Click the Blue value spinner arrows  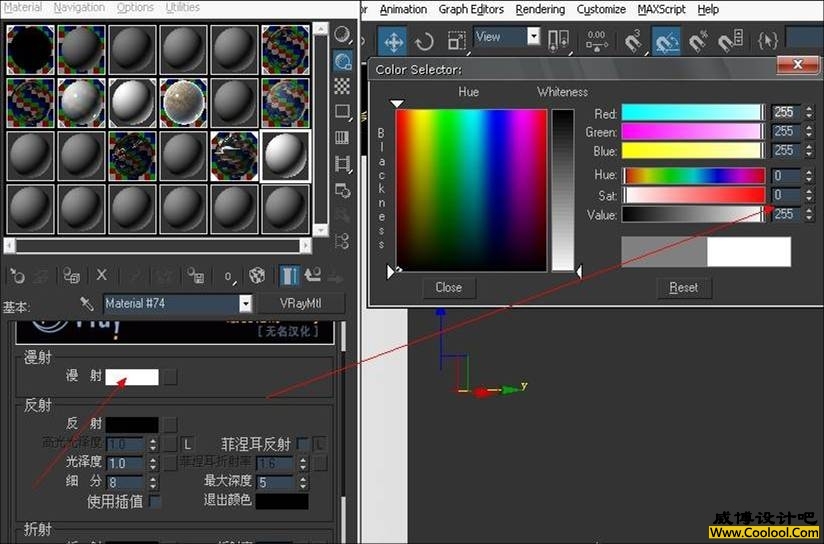click(809, 151)
